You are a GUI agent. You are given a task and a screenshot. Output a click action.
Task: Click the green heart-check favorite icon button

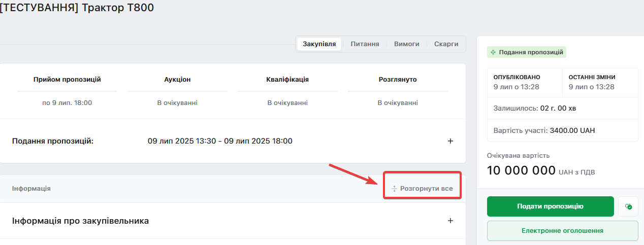pos(628,206)
